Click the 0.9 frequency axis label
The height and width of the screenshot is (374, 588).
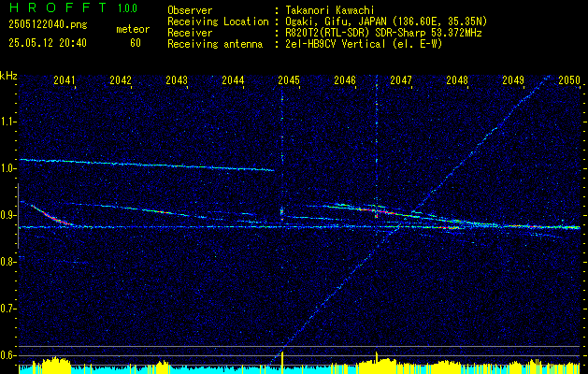(x=7, y=215)
